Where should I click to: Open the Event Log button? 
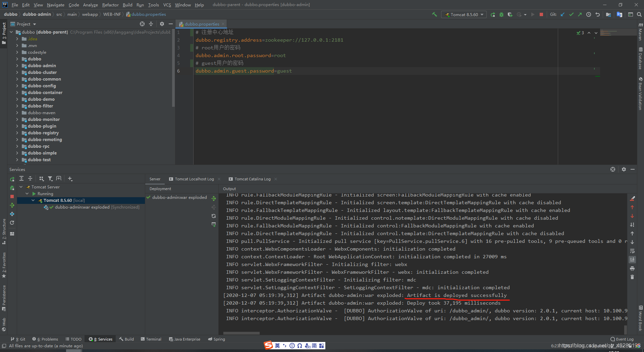point(622,339)
